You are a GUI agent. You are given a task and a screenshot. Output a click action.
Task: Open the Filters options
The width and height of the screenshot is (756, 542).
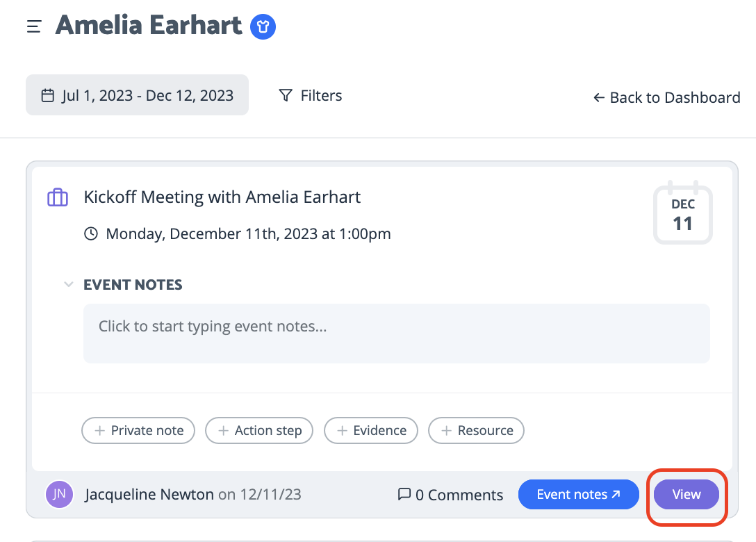[311, 95]
